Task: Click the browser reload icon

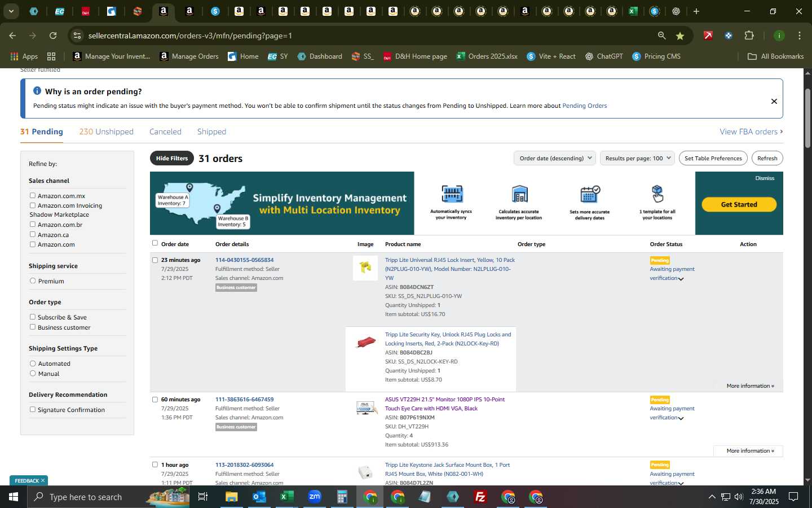Action: click(53, 36)
